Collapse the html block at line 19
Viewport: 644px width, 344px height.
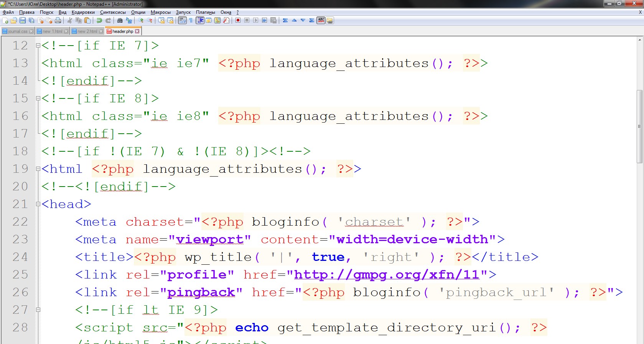(38, 169)
